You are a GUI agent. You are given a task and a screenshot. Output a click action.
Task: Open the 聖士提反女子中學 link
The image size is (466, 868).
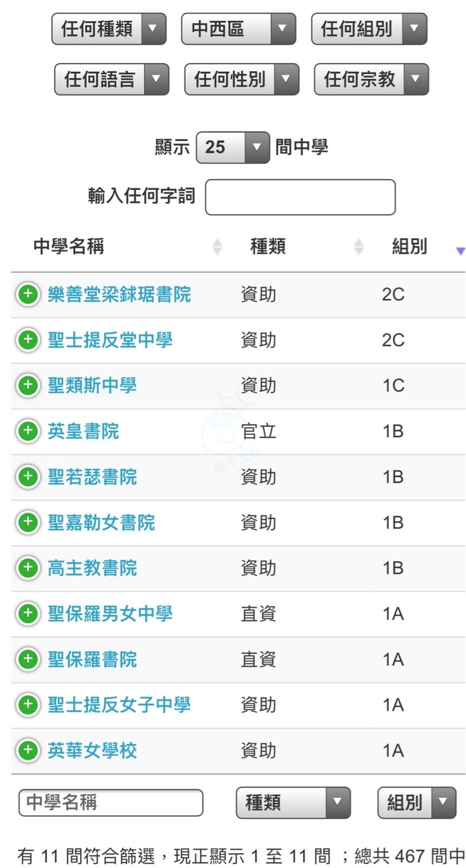point(119,705)
